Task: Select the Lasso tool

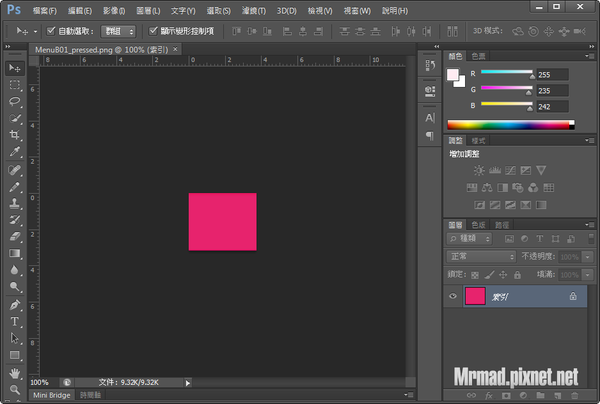Action: coord(15,101)
